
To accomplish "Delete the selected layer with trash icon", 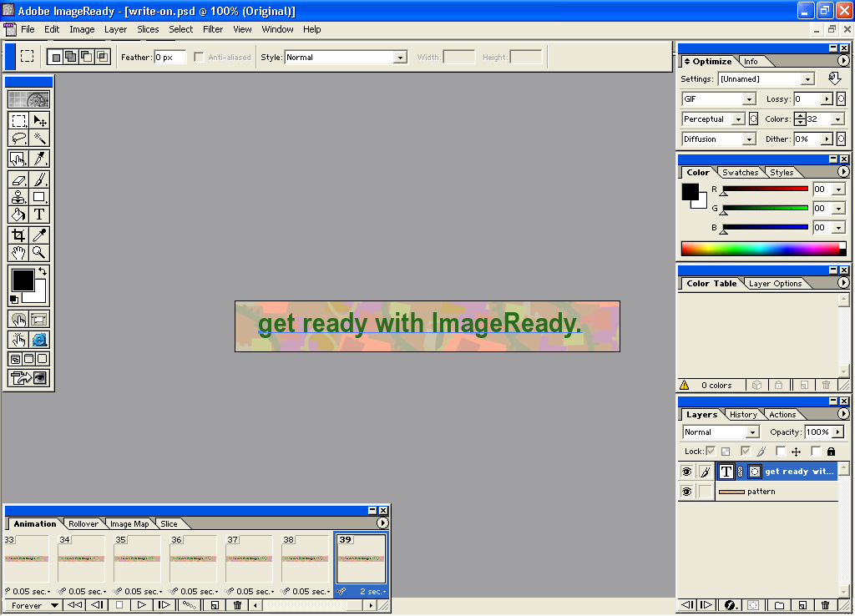I will (x=826, y=604).
